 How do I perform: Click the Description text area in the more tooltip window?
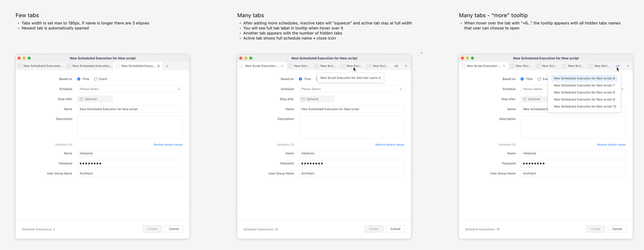tap(573, 127)
